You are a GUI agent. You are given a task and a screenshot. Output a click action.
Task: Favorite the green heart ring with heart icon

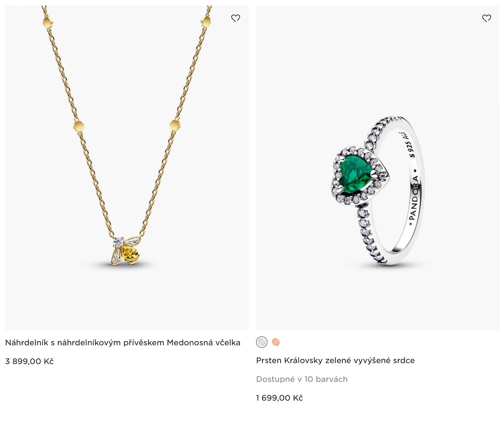coord(486,18)
